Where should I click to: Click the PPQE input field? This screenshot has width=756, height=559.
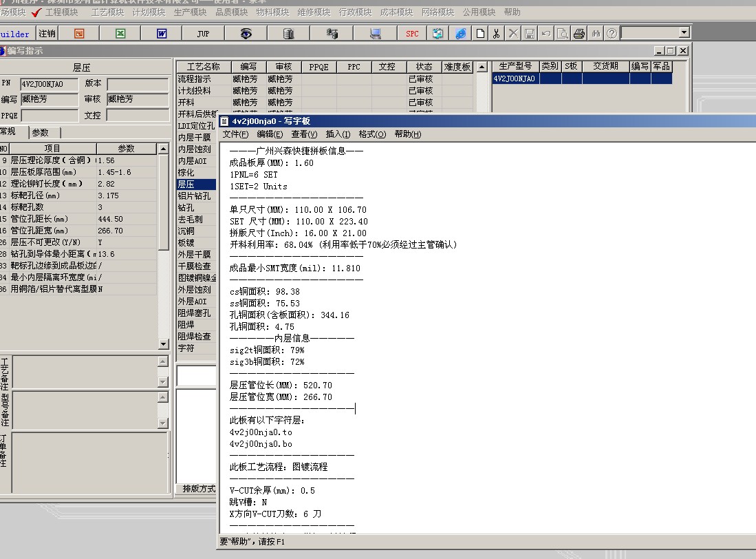[50, 116]
